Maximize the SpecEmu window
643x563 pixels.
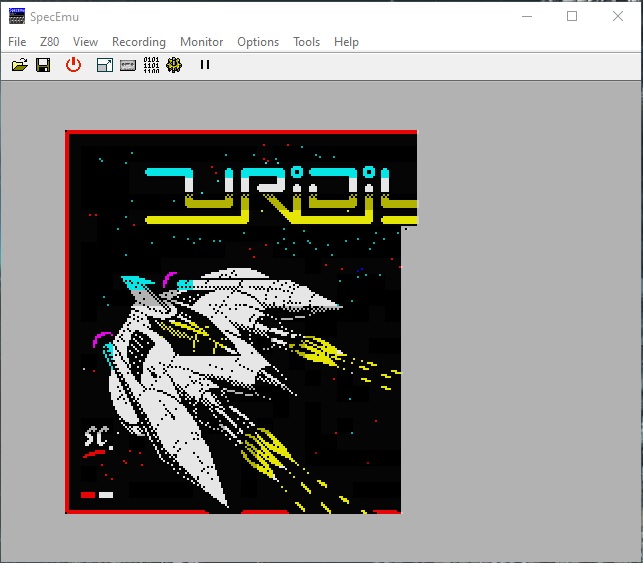point(572,16)
